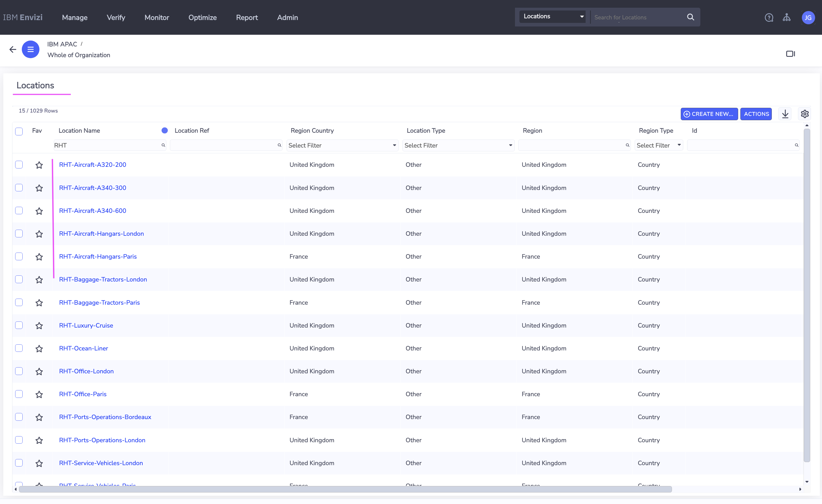Open the organization hierarchy icon
Viewport: 822px width, 504px height.
pos(786,17)
